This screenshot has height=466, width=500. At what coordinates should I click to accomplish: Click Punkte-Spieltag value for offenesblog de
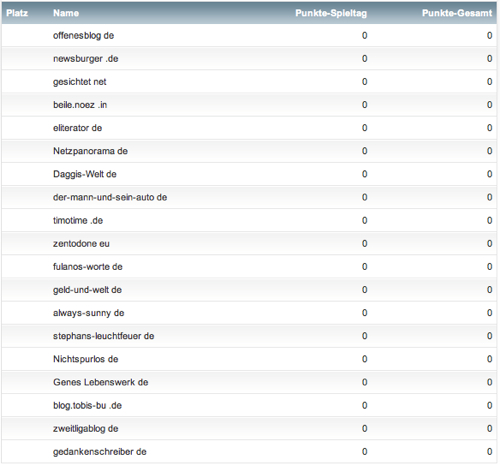tap(364, 36)
